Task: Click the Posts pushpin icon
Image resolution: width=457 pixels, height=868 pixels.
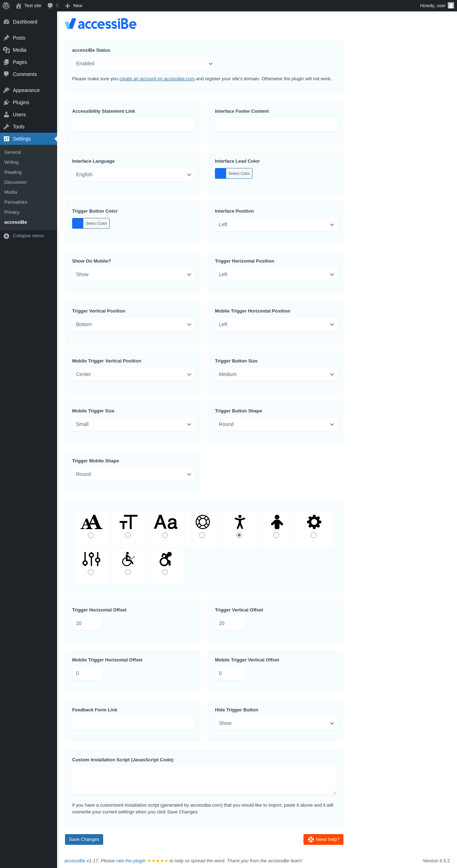Action: pyautogui.click(x=6, y=38)
